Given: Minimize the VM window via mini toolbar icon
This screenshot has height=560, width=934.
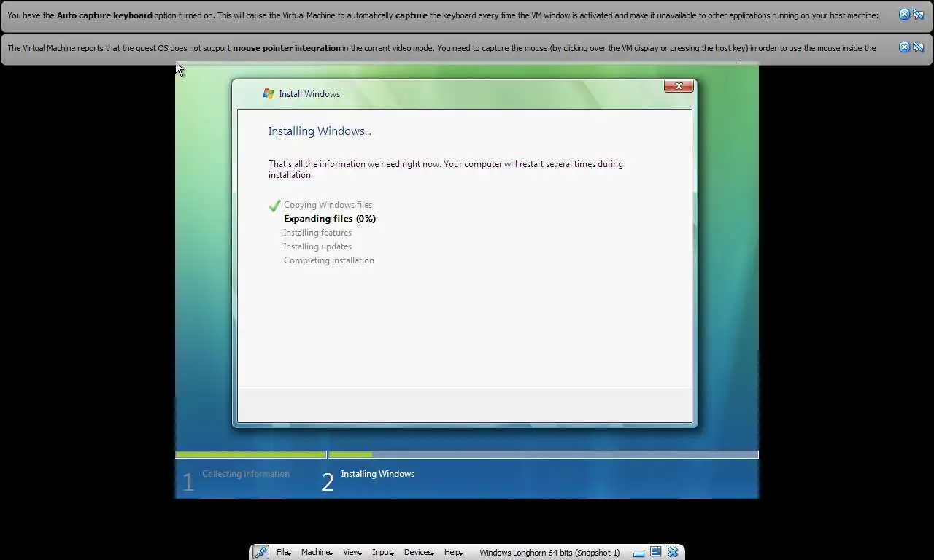Looking at the screenshot, I should point(638,553).
